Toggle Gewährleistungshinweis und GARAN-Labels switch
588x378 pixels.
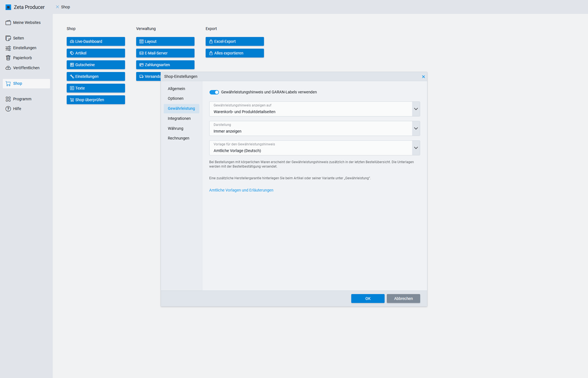[x=214, y=92]
